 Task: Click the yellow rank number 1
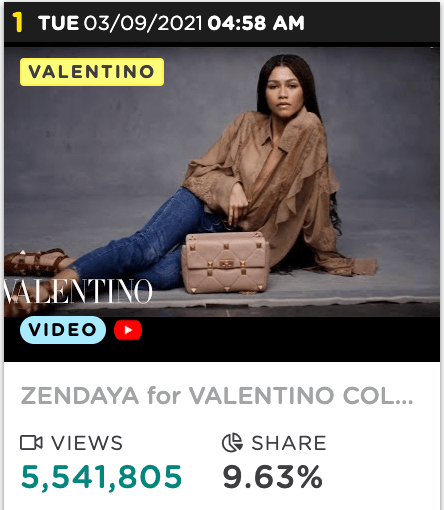coord(18,23)
